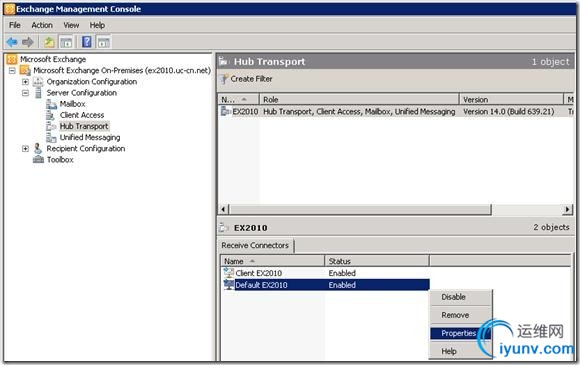Collapse the Microsoft Exchange On-Premises node

point(12,71)
